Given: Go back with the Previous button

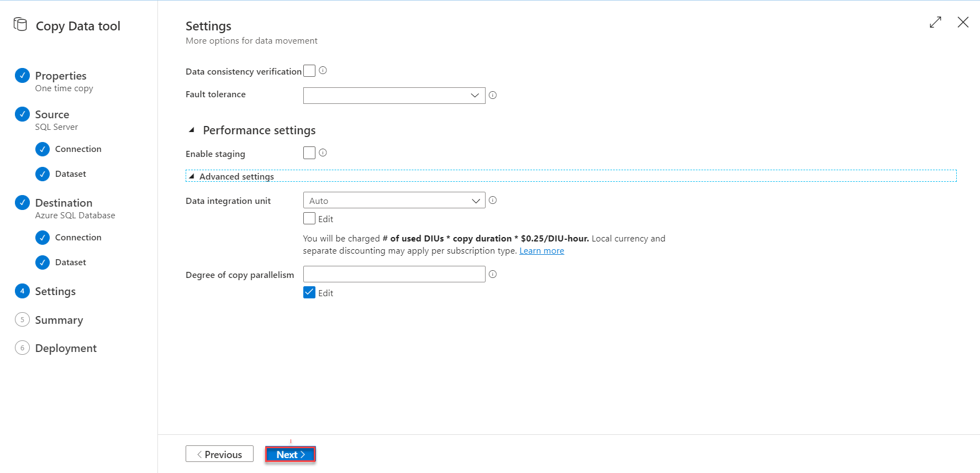Looking at the screenshot, I should [219, 454].
